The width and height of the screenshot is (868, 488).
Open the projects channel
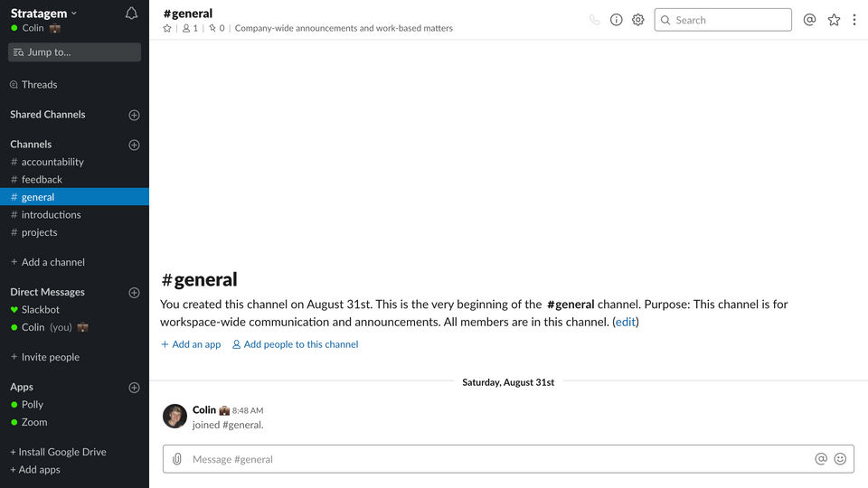coord(39,232)
